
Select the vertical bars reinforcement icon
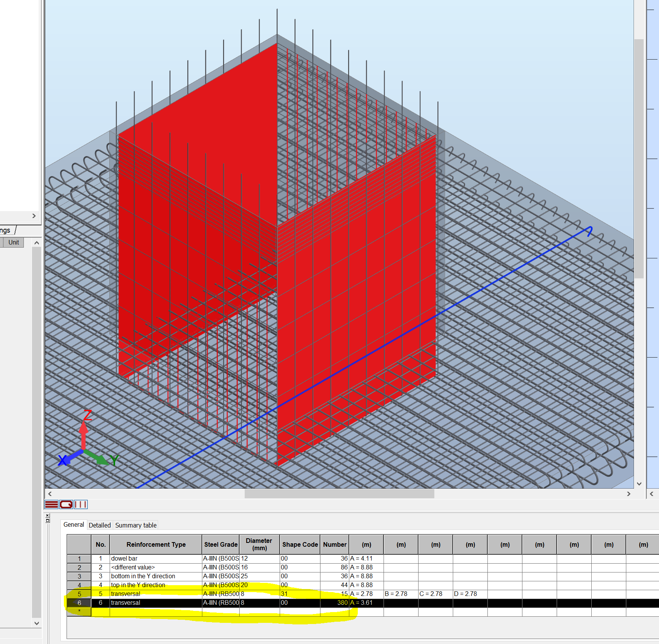81,504
